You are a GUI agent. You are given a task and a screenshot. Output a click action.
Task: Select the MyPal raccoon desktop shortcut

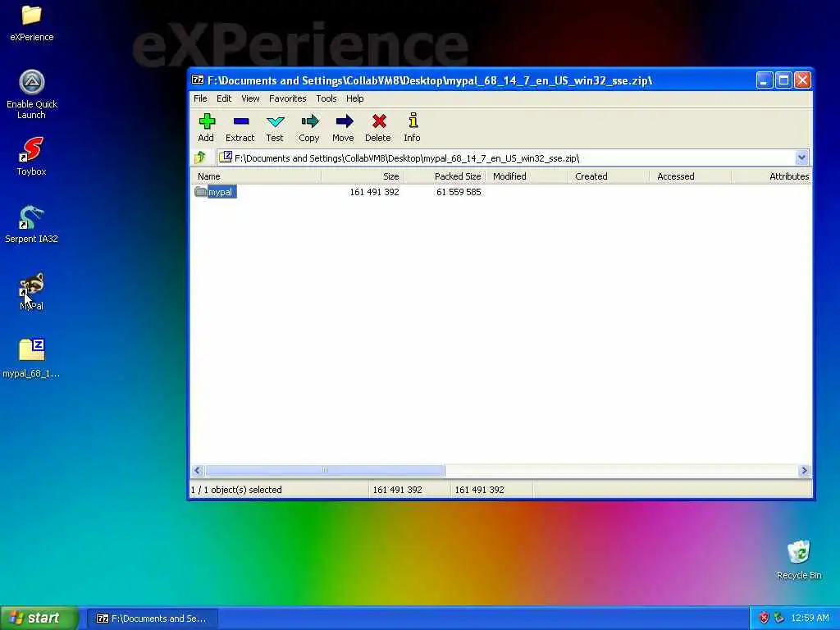pyautogui.click(x=32, y=291)
